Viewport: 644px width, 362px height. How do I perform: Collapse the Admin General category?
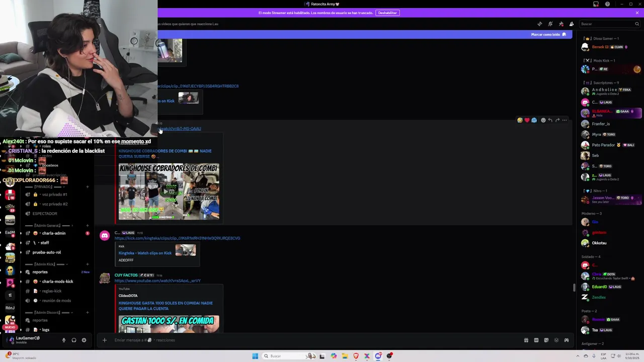(x=49, y=225)
